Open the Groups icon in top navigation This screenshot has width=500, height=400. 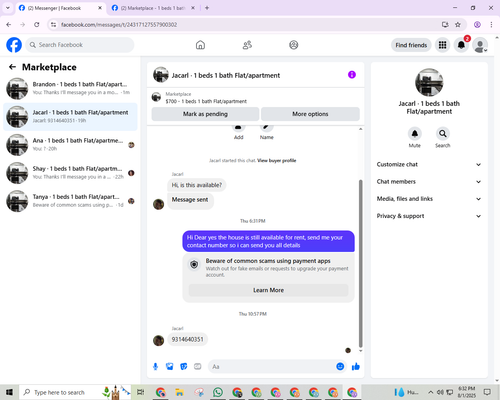[294, 45]
